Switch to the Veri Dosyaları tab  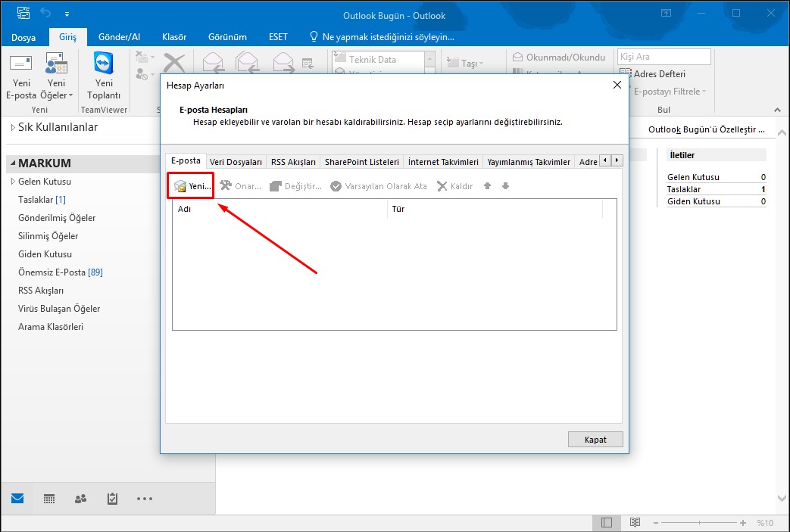(x=236, y=161)
